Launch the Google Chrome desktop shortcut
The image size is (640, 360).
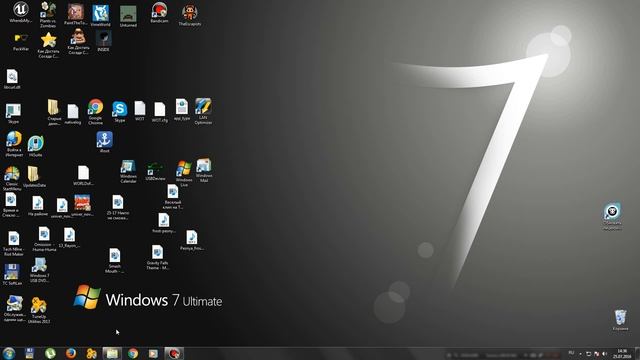[96, 111]
